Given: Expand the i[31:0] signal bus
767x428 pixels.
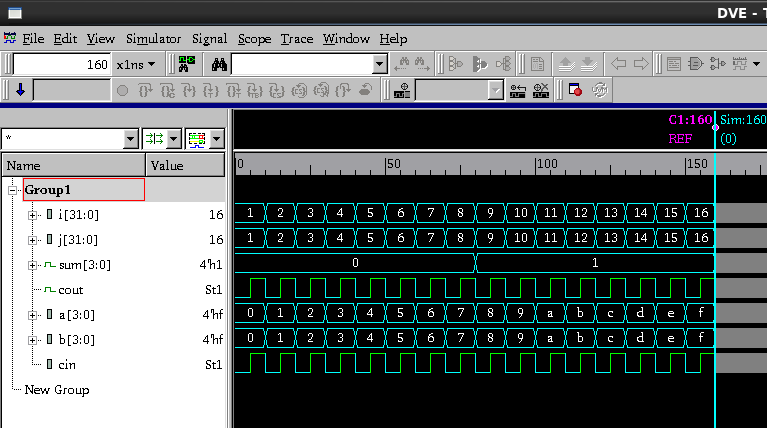Looking at the screenshot, I should click(32, 215).
